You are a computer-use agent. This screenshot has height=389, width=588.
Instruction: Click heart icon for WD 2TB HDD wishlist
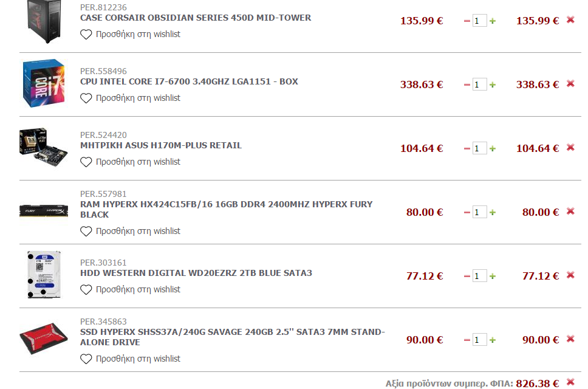tap(86, 289)
